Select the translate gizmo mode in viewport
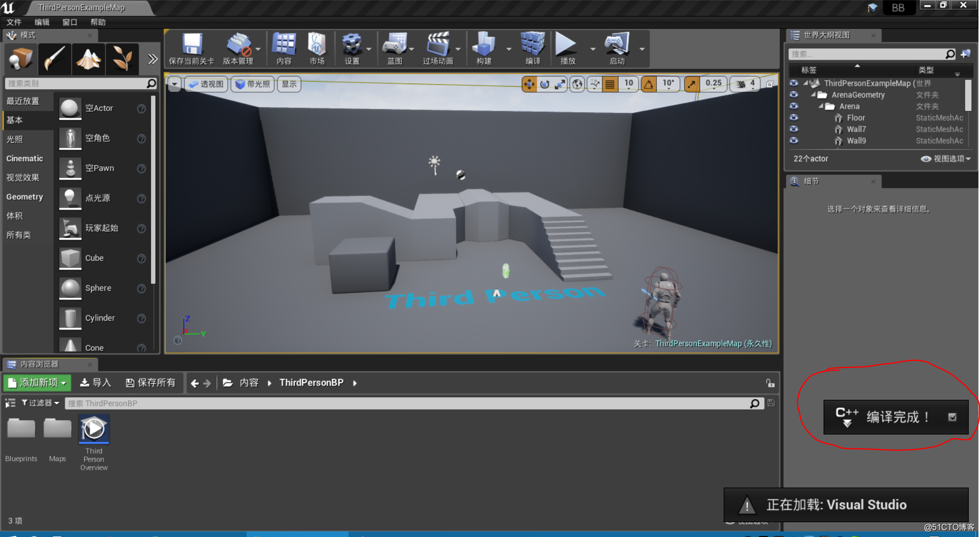980x537 pixels. 529,84
